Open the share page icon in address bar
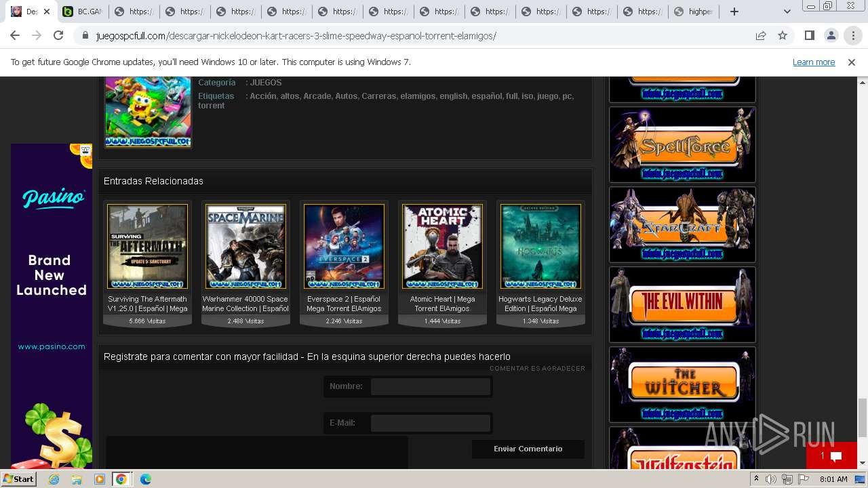The image size is (868, 488). [761, 35]
